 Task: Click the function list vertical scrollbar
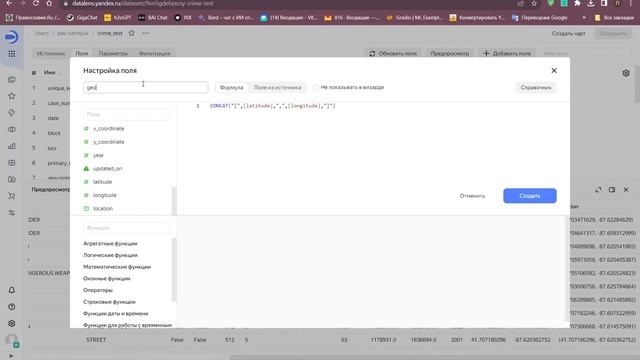174,269
